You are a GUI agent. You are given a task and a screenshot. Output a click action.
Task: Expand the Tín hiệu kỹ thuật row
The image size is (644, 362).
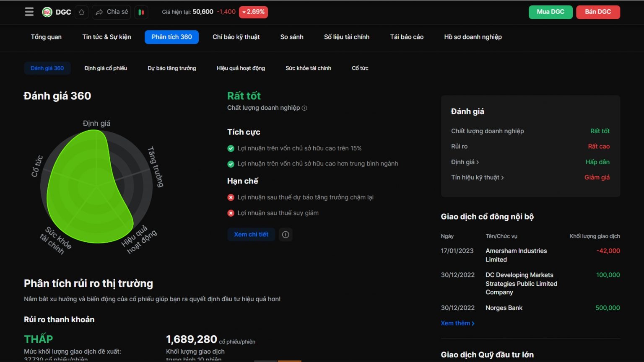coord(477,178)
